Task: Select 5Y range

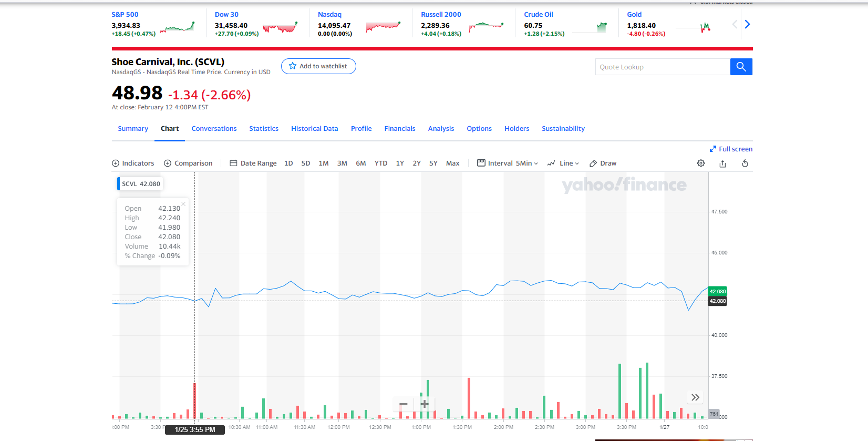Action: click(433, 163)
